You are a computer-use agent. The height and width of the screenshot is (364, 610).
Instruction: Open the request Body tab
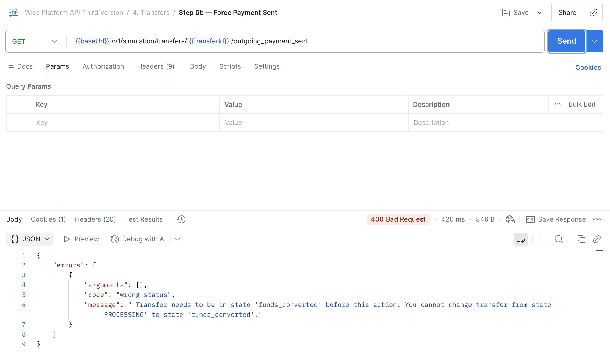[198, 66]
